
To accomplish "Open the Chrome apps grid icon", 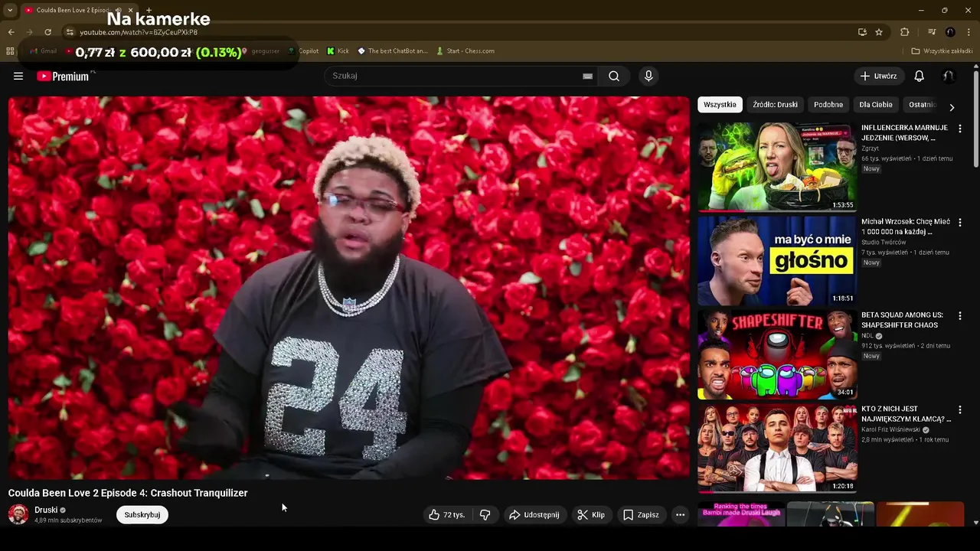I will (10, 51).
